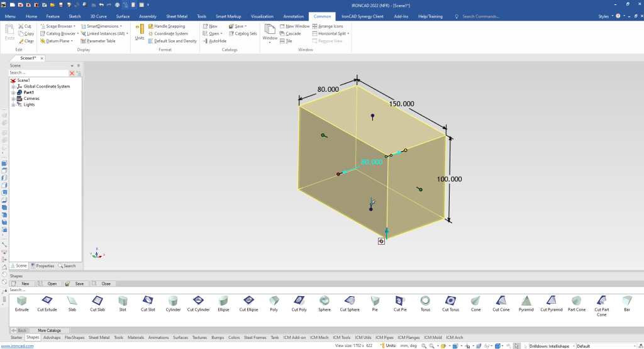
Task: Expand the Cameras node in scene tree
Action: click(x=13, y=99)
